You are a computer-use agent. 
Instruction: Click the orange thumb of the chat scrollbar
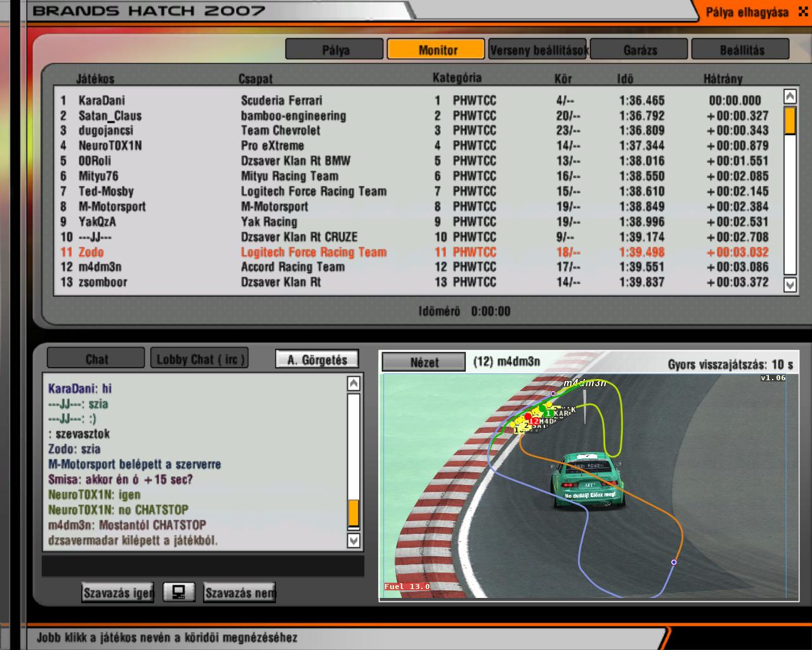click(x=354, y=513)
